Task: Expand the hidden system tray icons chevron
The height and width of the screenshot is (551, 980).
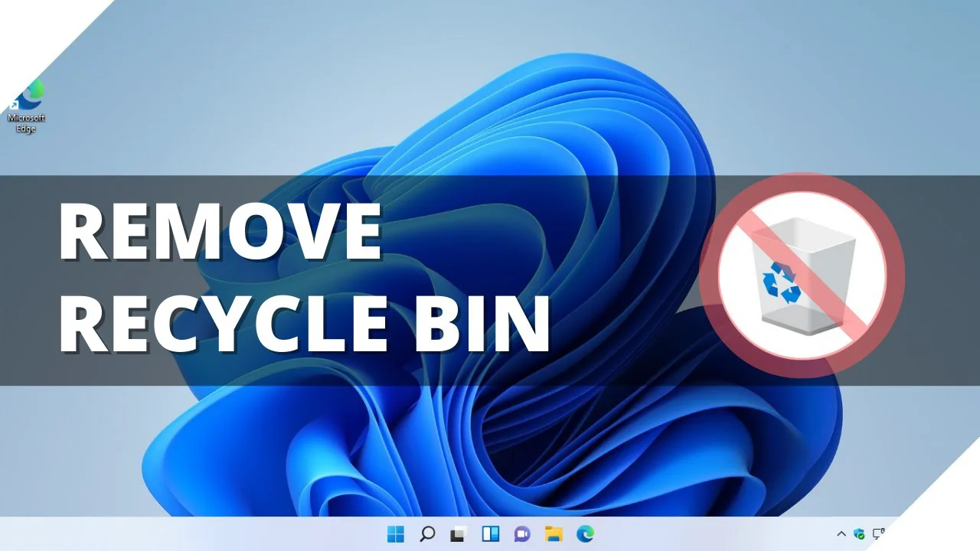Action: tap(841, 534)
